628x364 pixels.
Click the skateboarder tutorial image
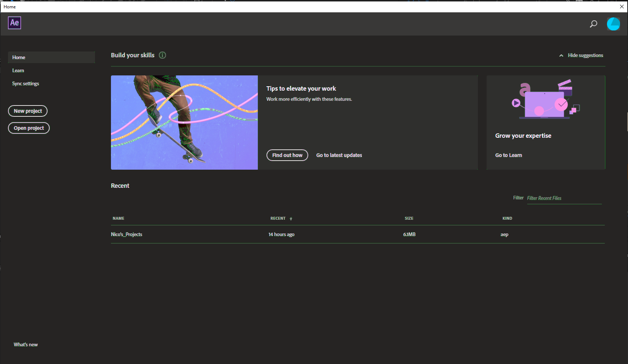click(x=184, y=122)
